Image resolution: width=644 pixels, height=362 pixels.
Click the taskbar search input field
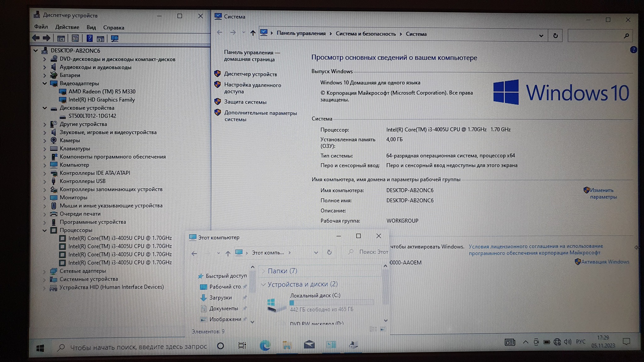pyautogui.click(x=138, y=347)
